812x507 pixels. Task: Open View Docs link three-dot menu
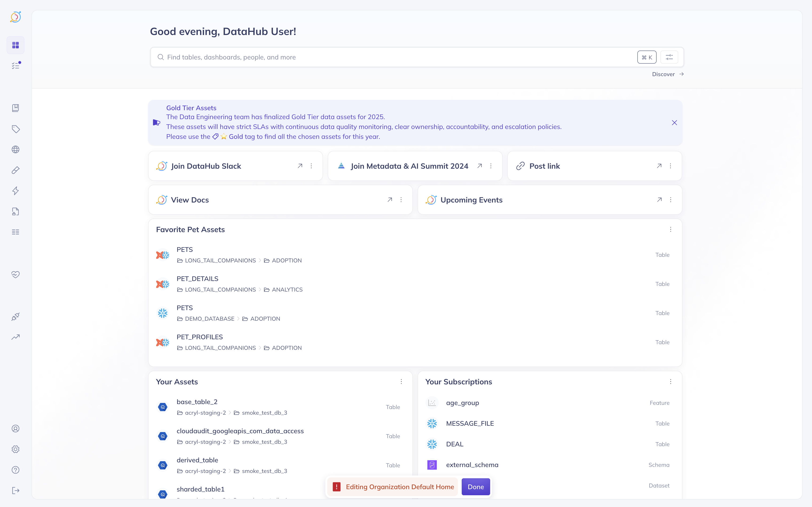point(401,200)
